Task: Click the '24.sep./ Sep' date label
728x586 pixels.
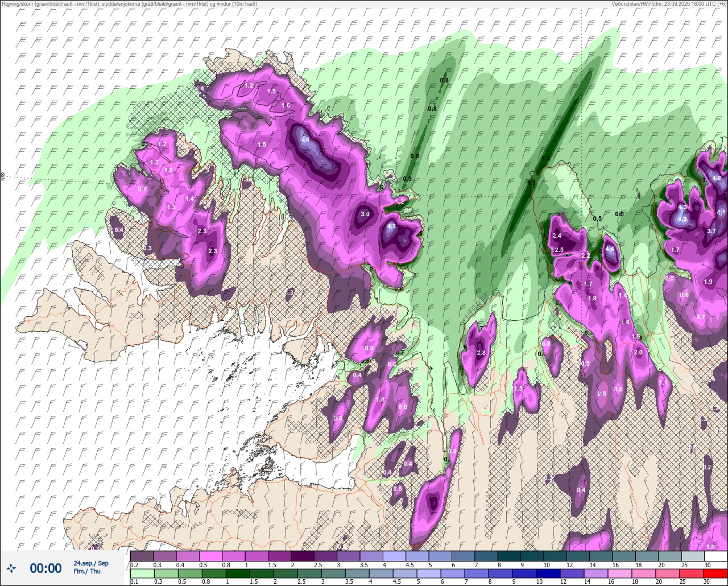Action: 91,563
